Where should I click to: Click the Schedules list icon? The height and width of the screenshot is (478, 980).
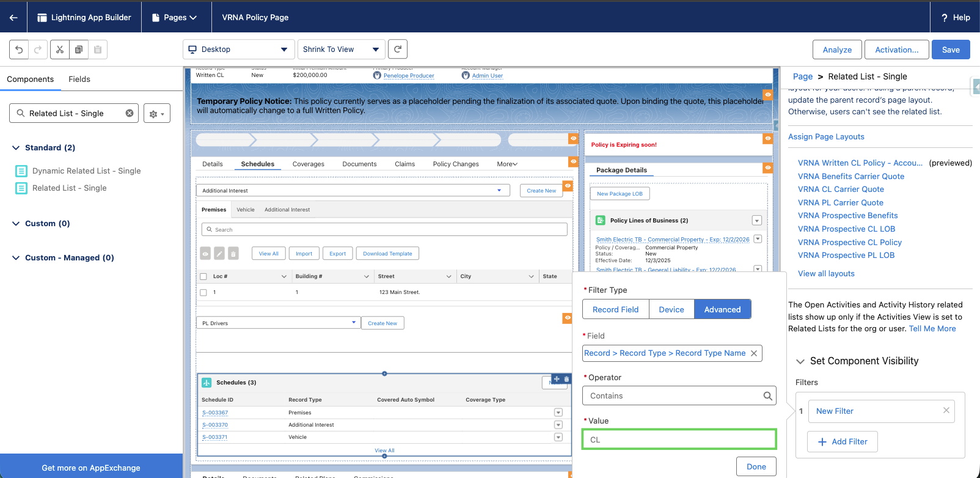(x=207, y=383)
